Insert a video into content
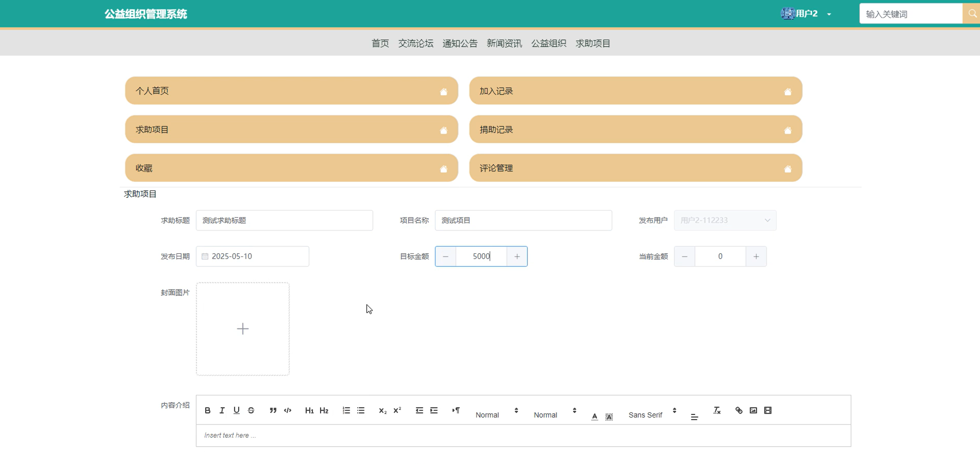 [768, 410]
